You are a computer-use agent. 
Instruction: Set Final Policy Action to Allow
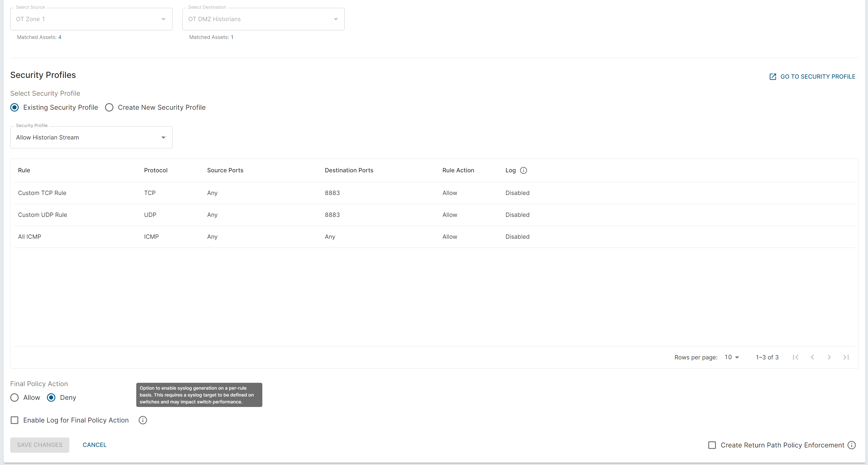(15, 398)
